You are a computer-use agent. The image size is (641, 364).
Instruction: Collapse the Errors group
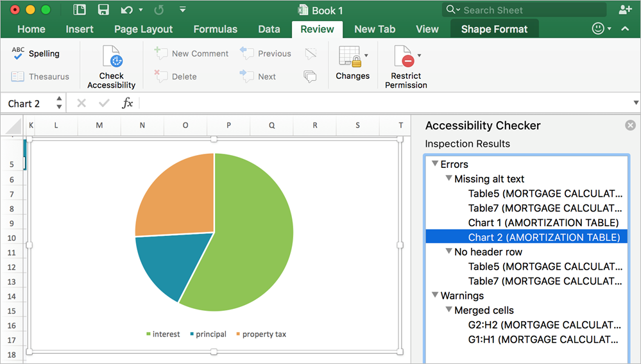coord(435,163)
